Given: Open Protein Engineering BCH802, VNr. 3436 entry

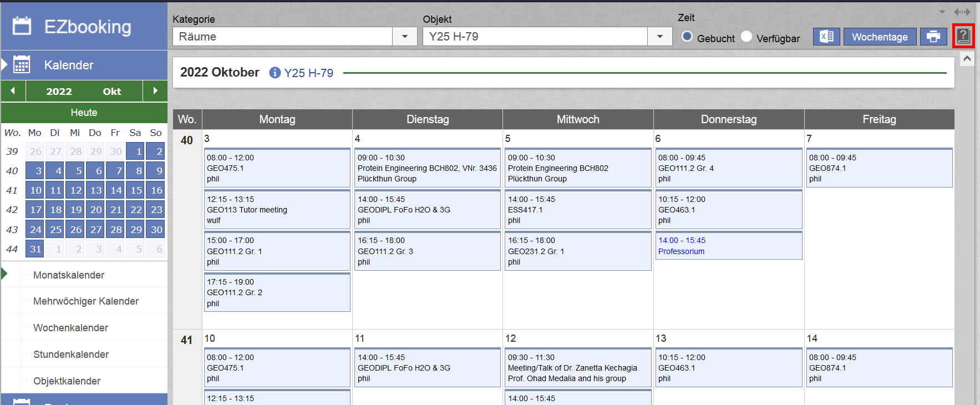Looking at the screenshot, I should coord(428,168).
